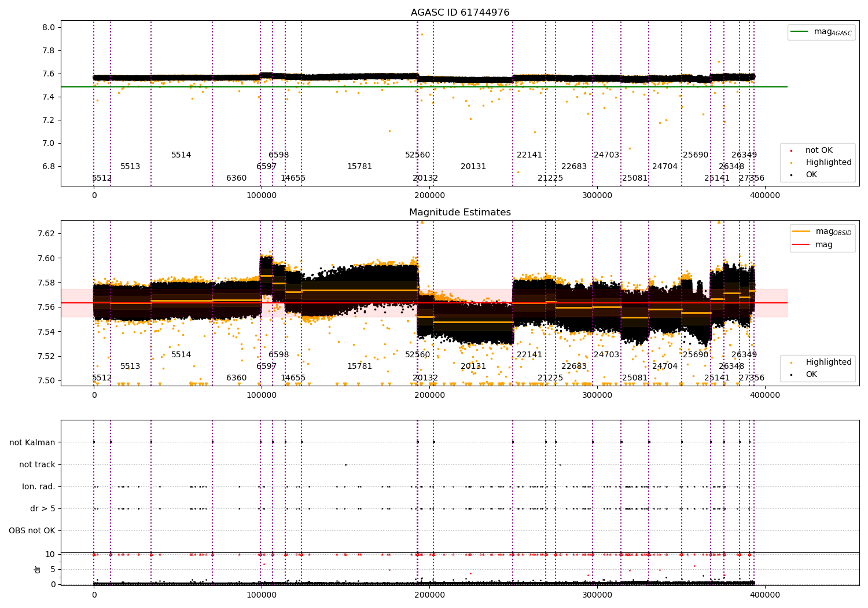Click the y-axis tick "5" in bottom plot

coord(53,570)
